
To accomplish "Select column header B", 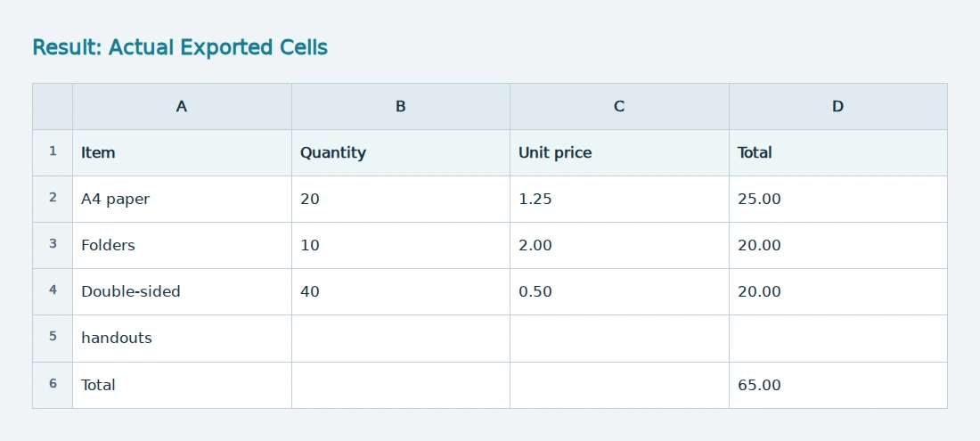I will coord(401,106).
